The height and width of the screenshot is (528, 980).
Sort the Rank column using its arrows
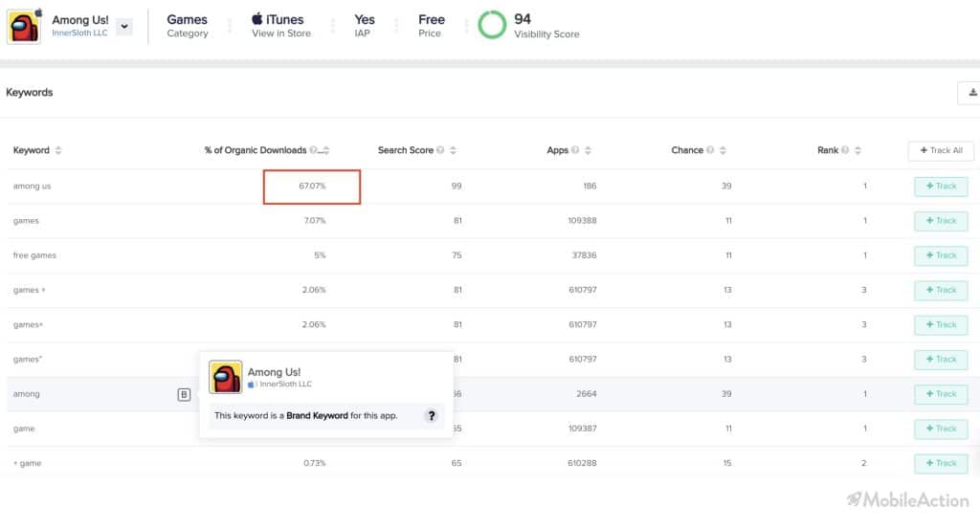[x=857, y=150]
